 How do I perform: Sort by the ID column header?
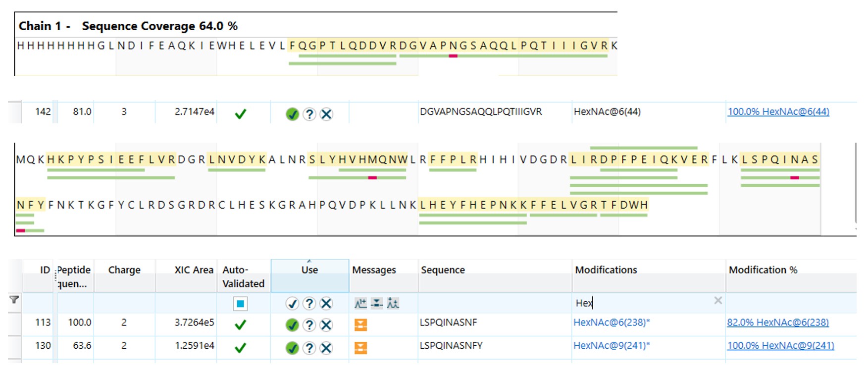pos(45,270)
